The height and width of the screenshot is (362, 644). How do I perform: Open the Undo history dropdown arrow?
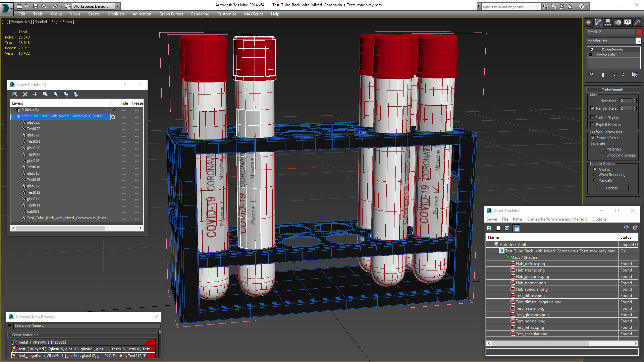[x=49, y=6]
